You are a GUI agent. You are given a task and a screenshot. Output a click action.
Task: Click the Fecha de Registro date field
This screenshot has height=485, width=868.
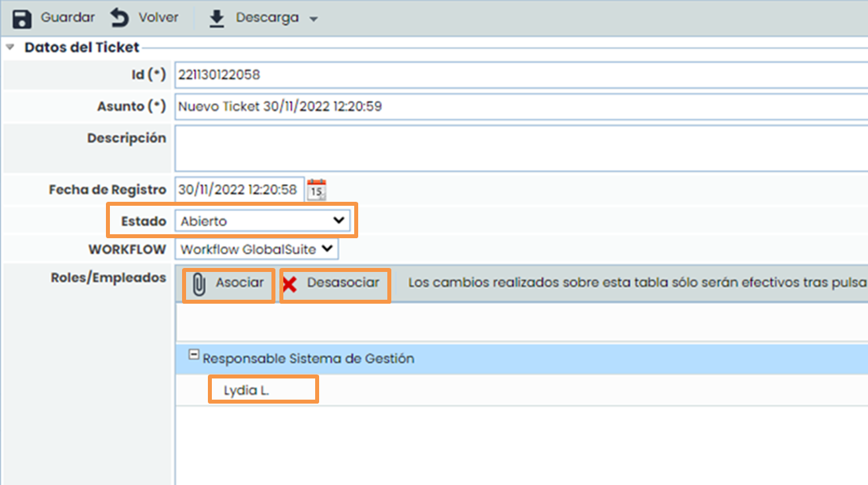click(238, 190)
